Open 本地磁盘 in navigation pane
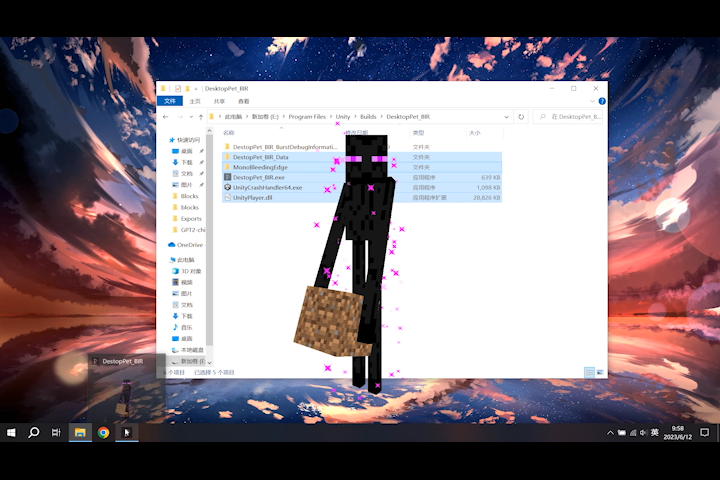The image size is (720, 480). point(187,350)
